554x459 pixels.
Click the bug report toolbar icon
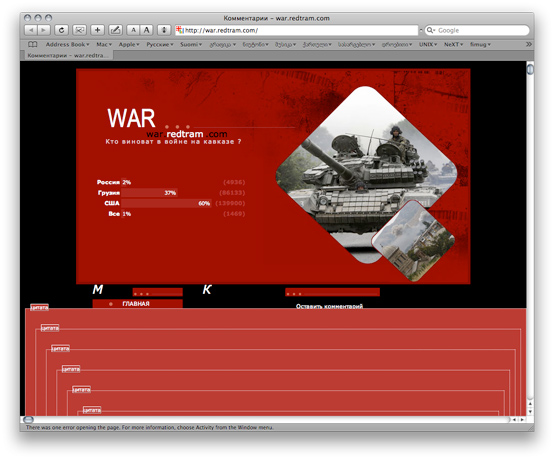tap(164, 30)
